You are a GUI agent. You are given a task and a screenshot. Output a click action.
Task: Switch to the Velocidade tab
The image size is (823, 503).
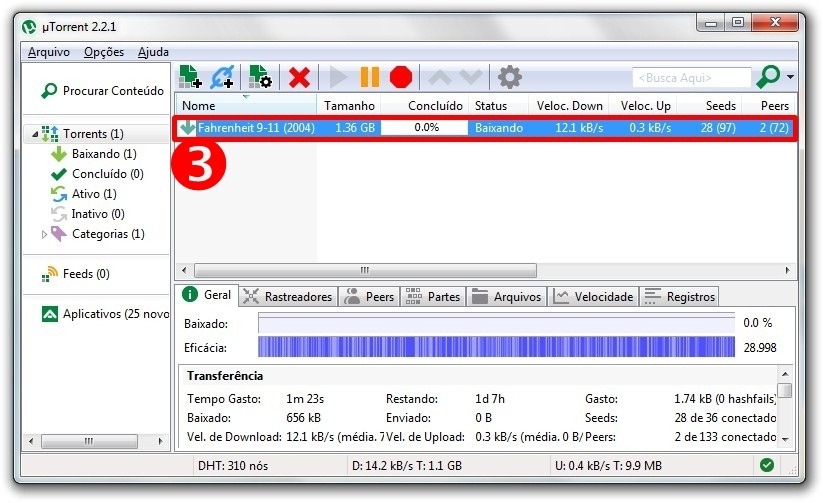(x=594, y=297)
